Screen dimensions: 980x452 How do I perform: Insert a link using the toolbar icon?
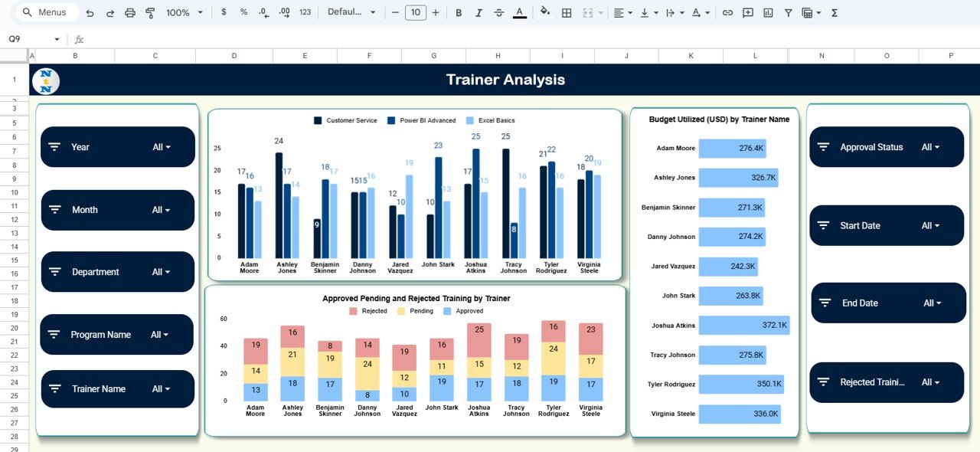(727, 12)
